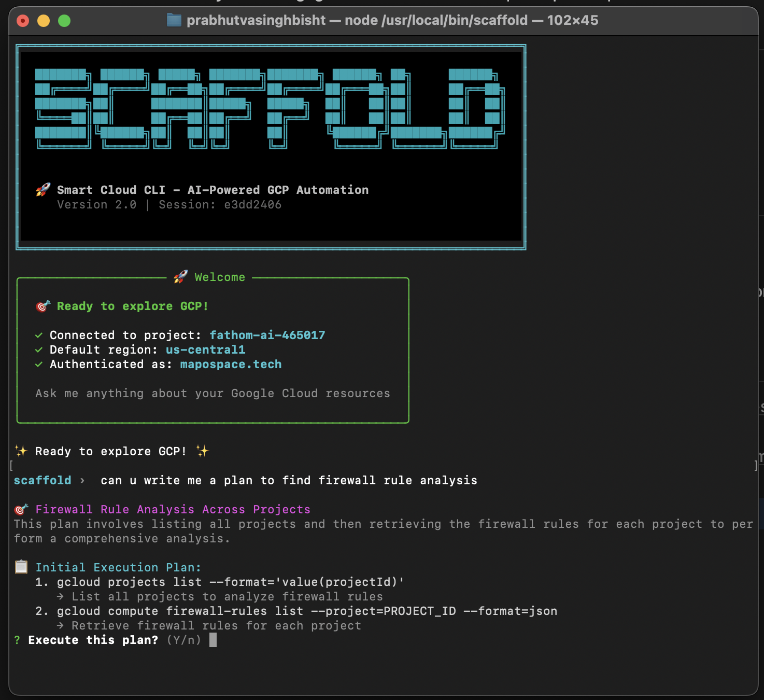The height and width of the screenshot is (700, 764).
Task: Click the sparkle icon left of 'Ready to explore GCP!'
Action: click(19, 451)
